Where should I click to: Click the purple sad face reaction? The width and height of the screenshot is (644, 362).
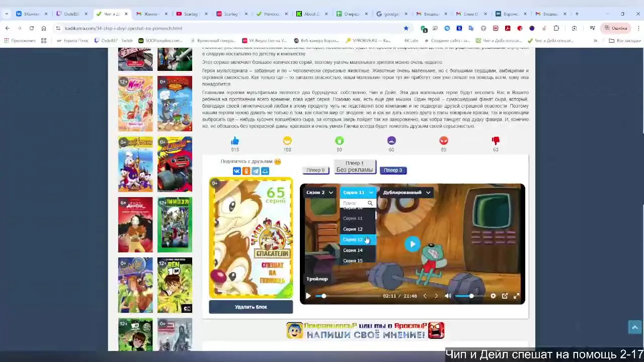(x=391, y=141)
